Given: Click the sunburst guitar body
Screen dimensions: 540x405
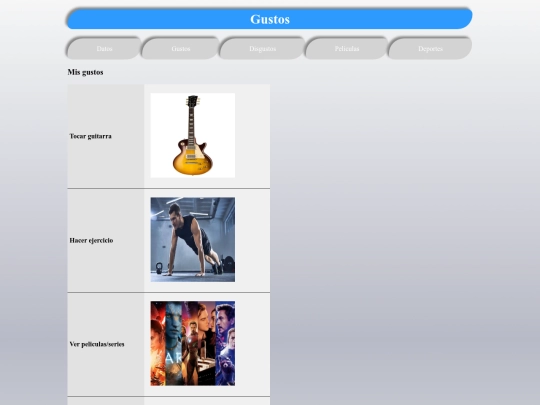Looking at the screenshot, I should tap(192, 157).
